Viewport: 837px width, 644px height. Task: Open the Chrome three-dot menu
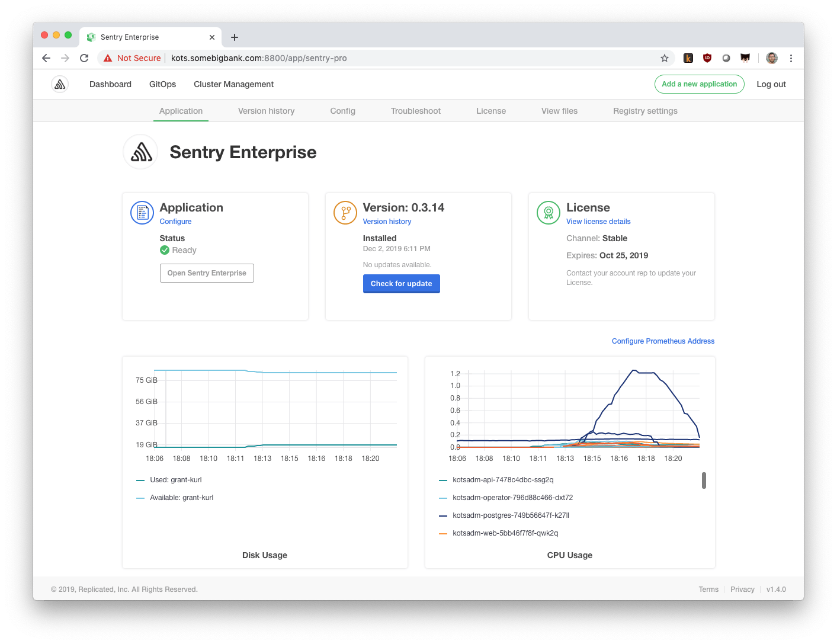tap(791, 58)
